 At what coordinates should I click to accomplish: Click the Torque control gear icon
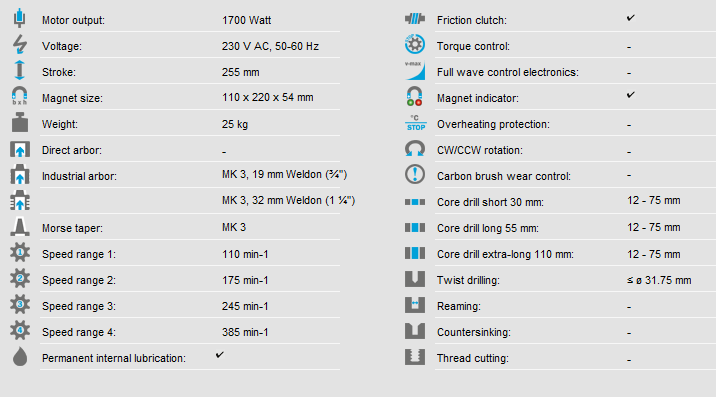415,44
